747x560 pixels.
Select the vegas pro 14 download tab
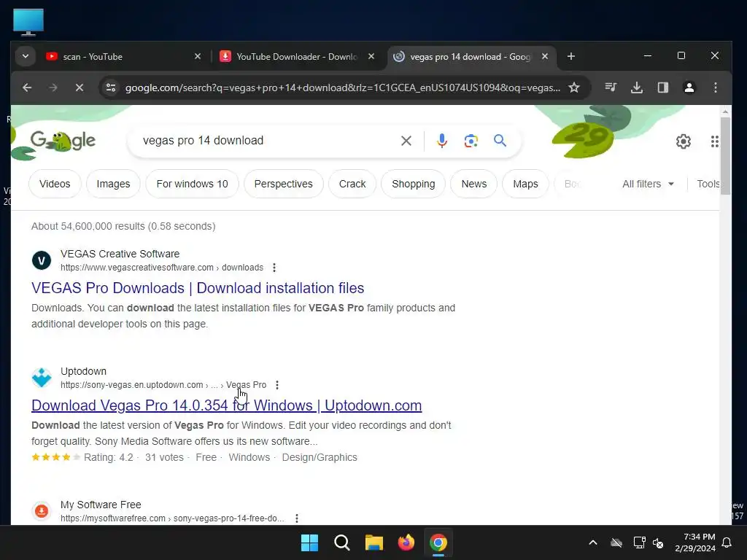471,57
